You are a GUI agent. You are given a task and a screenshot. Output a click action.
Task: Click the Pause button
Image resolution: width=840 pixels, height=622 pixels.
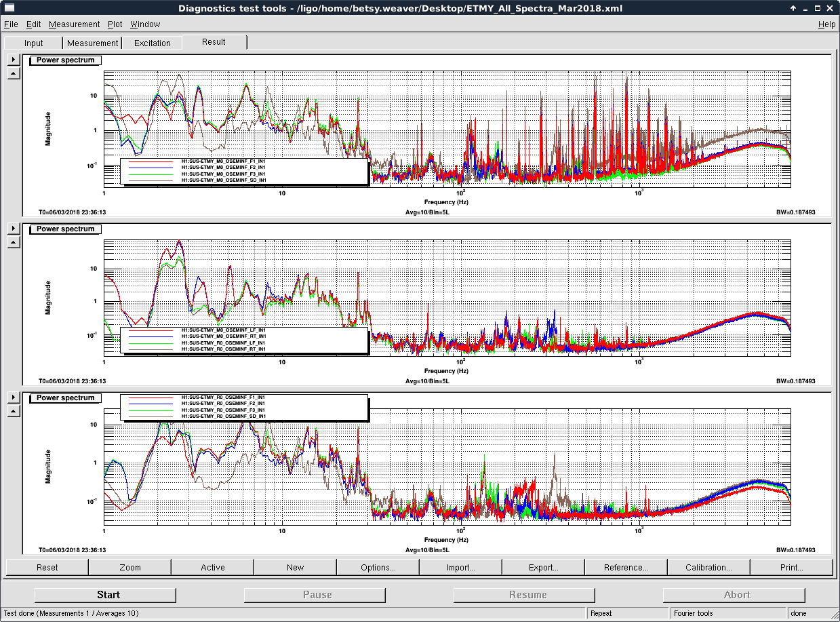pos(315,595)
